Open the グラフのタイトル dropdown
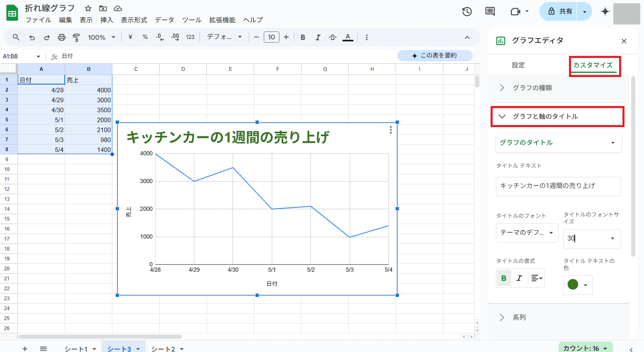This screenshot has height=352, width=644. pos(558,142)
